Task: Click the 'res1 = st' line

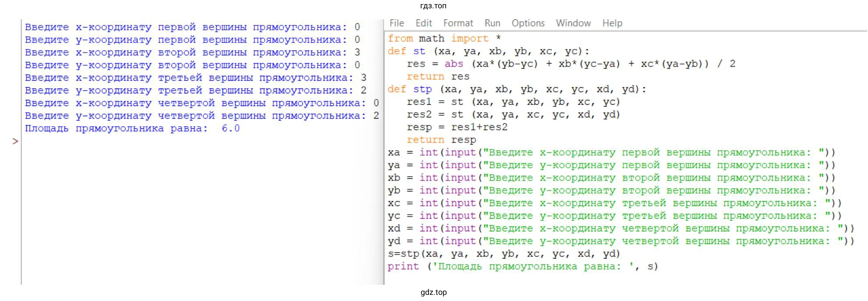Action: coord(514,102)
